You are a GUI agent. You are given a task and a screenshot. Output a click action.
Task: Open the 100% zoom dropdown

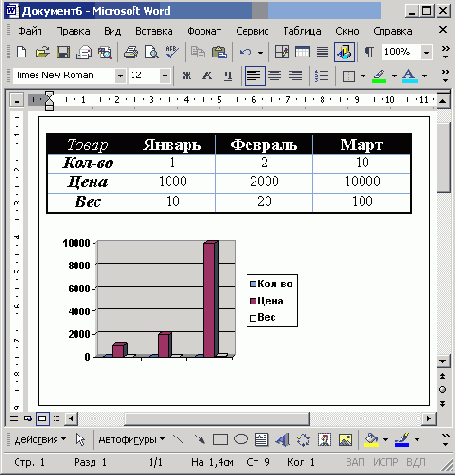point(426,52)
